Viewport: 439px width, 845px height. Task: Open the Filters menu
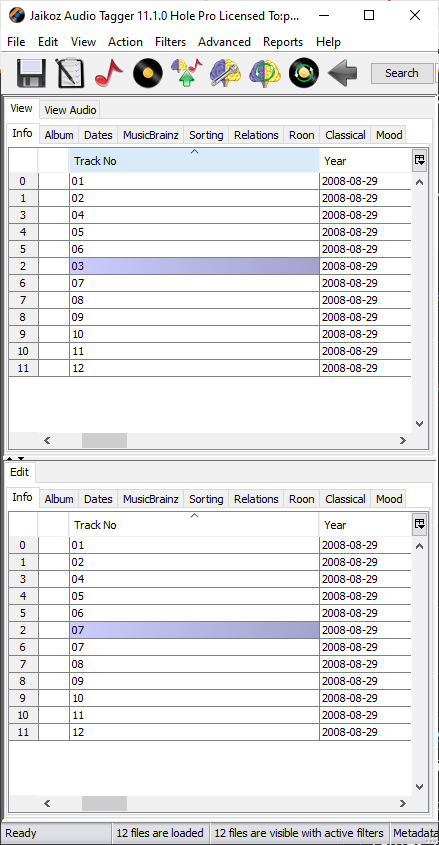click(170, 41)
